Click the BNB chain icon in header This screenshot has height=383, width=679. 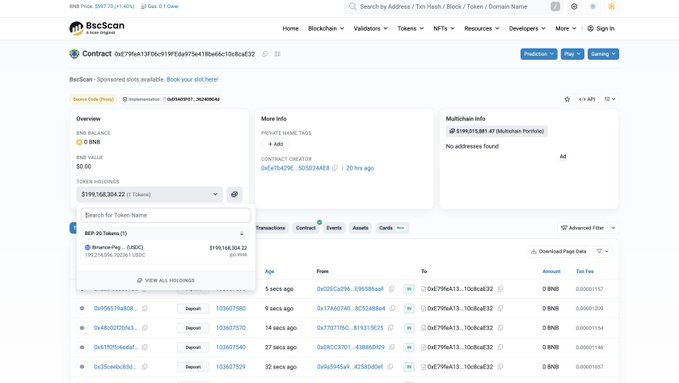pos(611,6)
